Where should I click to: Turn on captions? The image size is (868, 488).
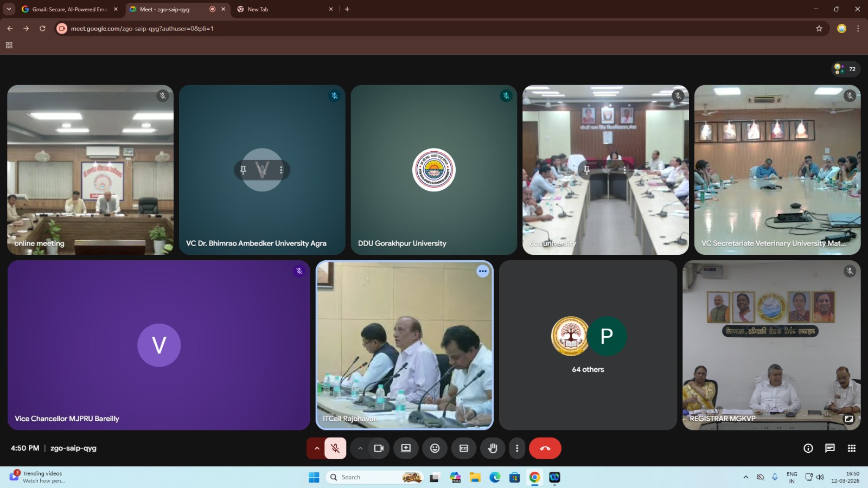[x=464, y=448]
